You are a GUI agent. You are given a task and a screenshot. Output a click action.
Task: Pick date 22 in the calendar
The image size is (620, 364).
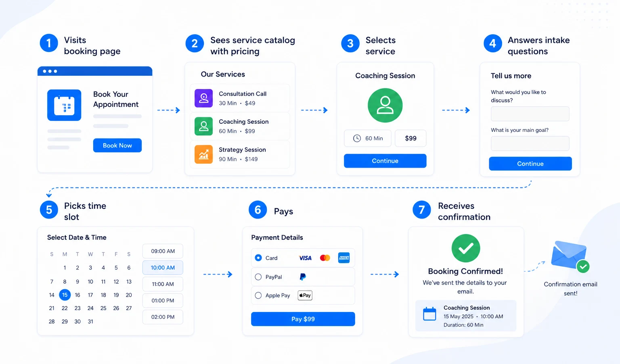[65, 308]
